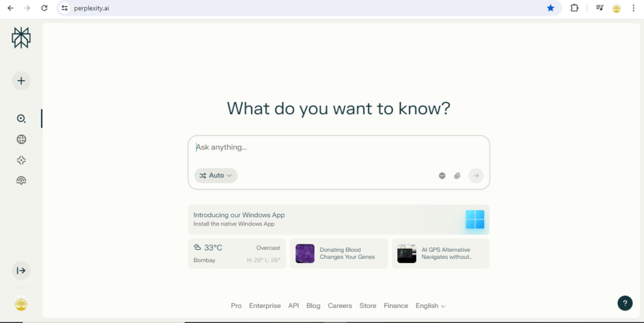Click Install the native Windows App text

(x=234, y=224)
